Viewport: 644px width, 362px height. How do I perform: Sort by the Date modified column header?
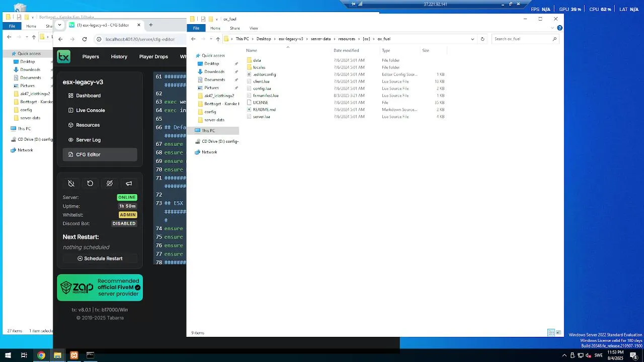[346, 50]
